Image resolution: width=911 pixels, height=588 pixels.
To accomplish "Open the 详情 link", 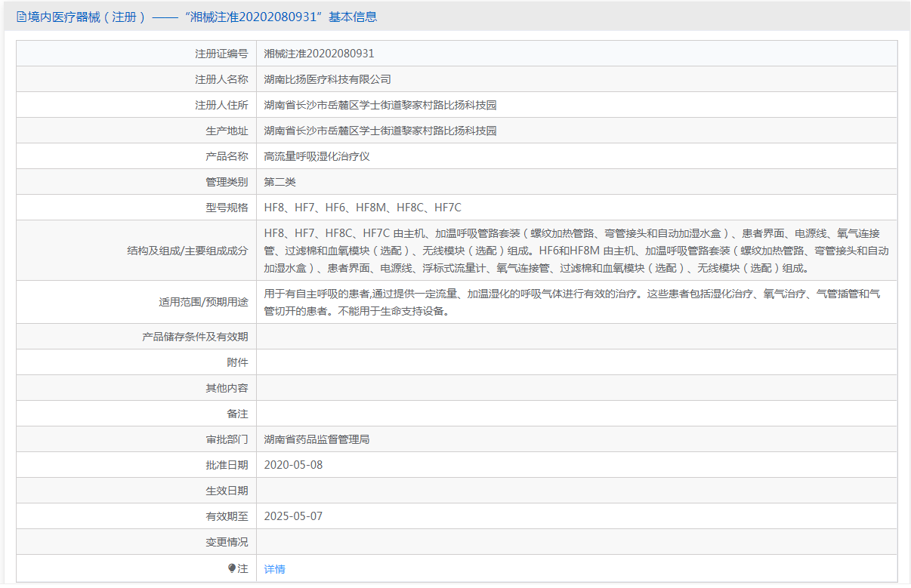I will pos(274,569).
